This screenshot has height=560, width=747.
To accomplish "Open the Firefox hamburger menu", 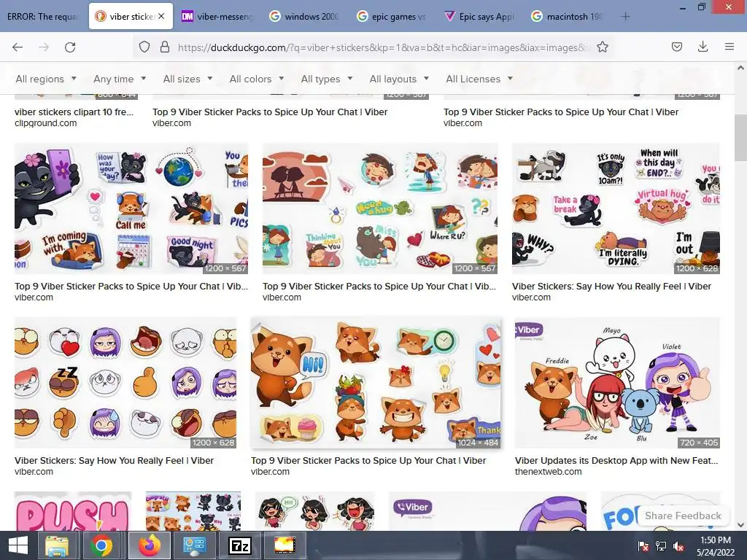I will (x=729, y=47).
